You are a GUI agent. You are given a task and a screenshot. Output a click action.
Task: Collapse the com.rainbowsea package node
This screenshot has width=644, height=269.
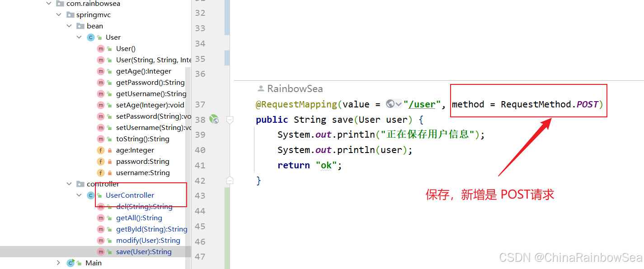pyautogui.click(x=48, y=4)
